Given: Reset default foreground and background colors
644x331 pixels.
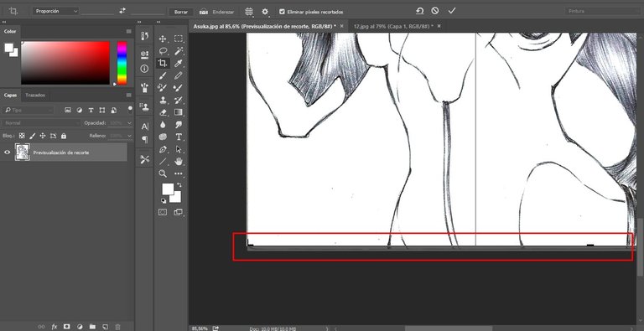Looking at the screenshot, I should 164,200.
